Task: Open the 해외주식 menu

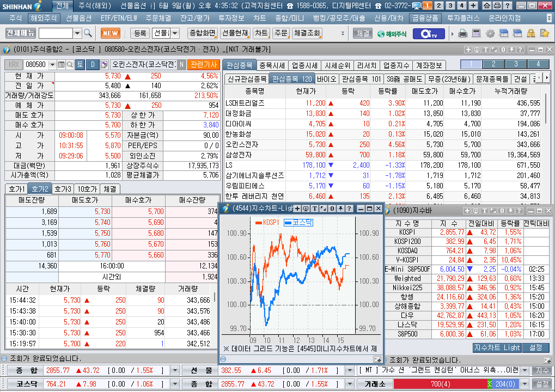Action: (x=44, y=18)
